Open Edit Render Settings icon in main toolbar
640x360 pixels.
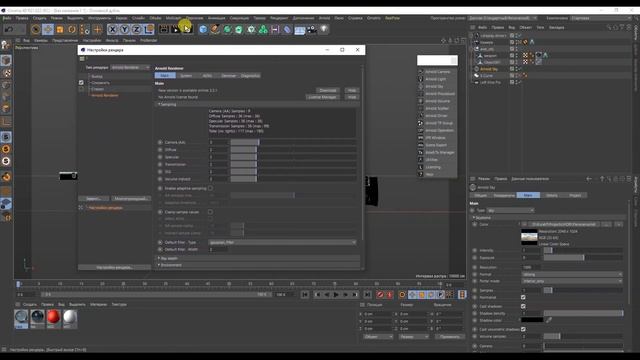187,29
